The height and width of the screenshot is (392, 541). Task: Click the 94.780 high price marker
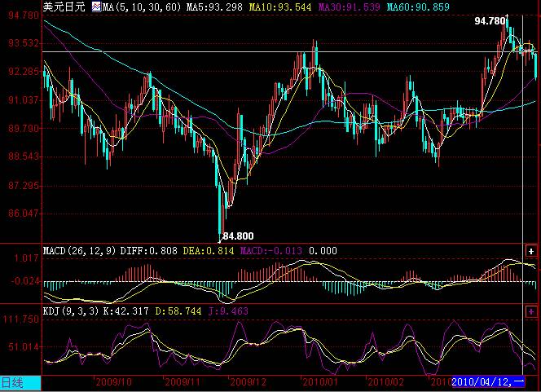[490, 21]
